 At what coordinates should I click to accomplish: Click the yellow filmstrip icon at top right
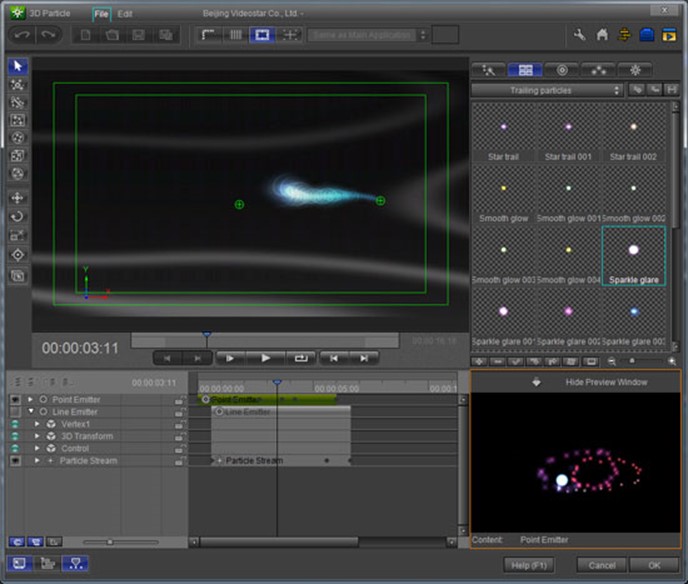(669, 35)
